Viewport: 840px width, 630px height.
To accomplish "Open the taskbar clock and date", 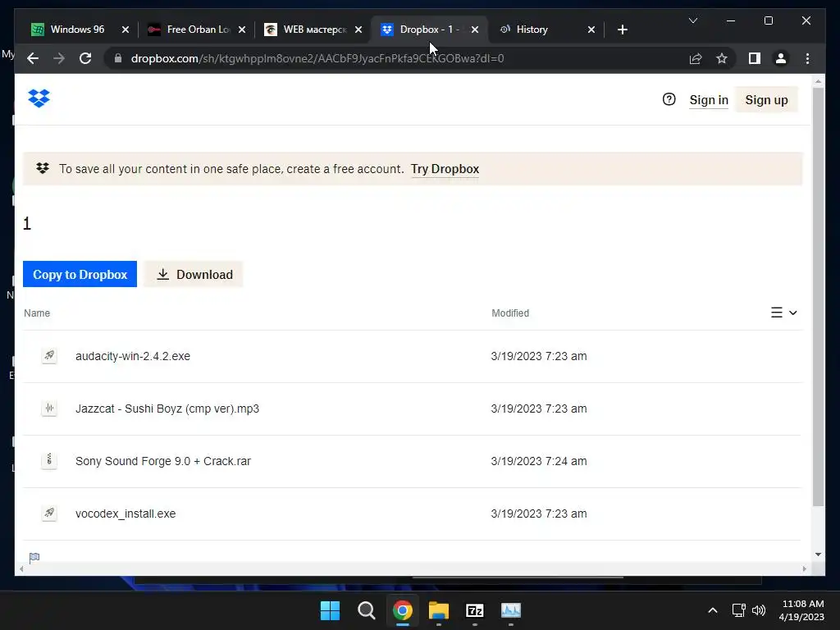I will 802,610.
